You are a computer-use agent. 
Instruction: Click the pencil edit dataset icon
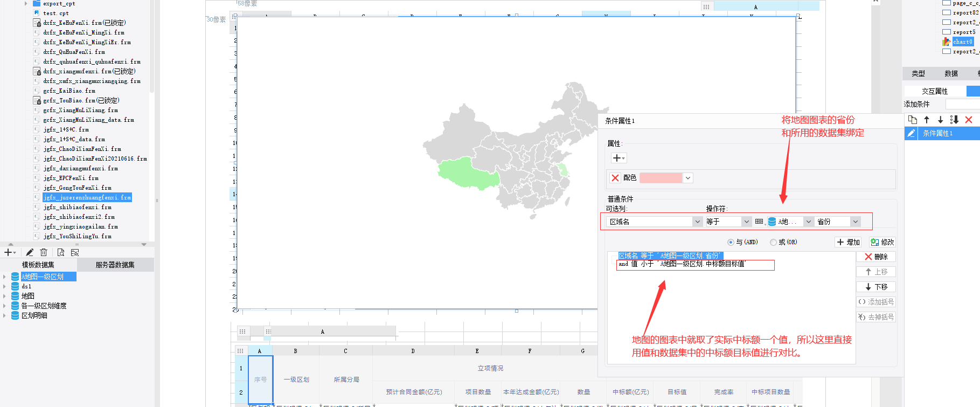pos(30,252)
